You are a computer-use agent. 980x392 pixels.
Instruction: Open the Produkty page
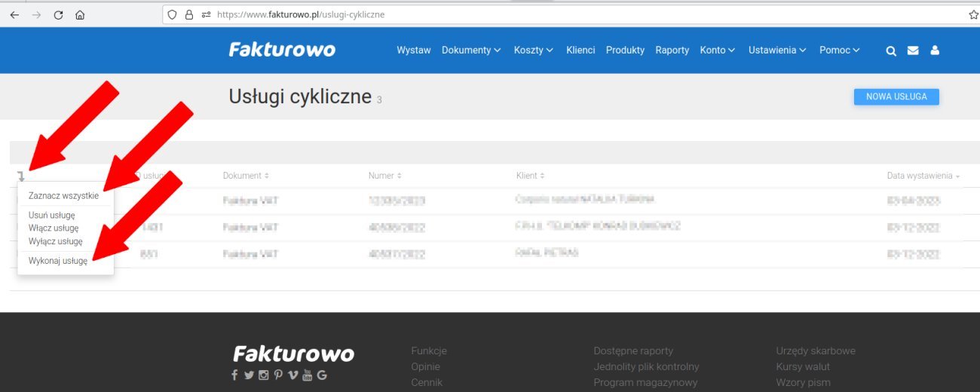[625, 50]
